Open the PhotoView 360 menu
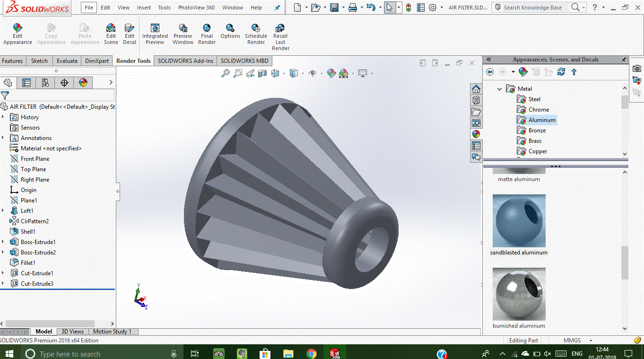Viewport: 644px width, 359px height. 196,8
